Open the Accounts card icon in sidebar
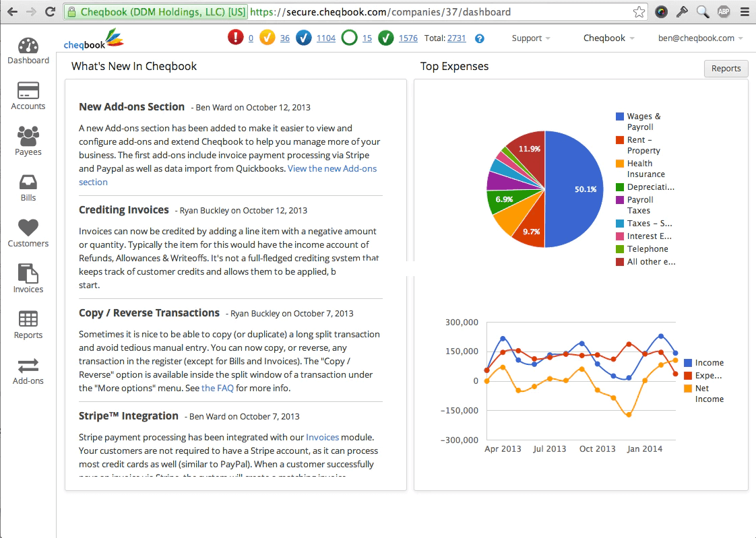 28,90
